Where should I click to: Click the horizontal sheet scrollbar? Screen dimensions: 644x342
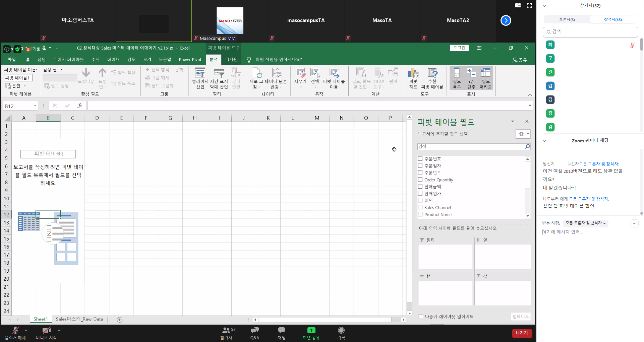[x=325, y=320]
